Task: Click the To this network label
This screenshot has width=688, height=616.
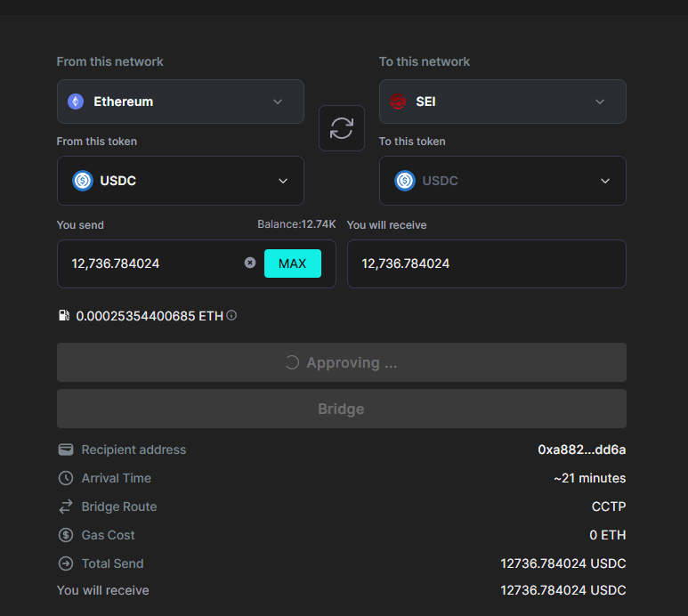Action: 425,61
